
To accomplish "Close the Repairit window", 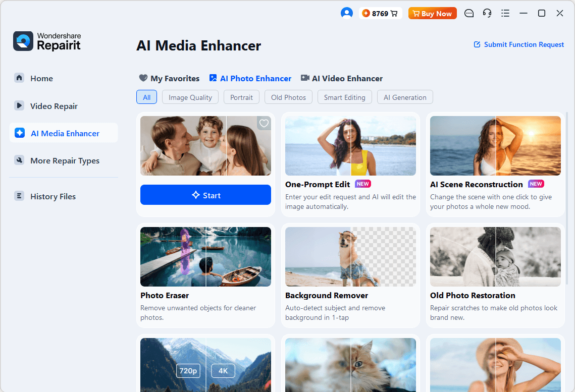I will pyautogui.click(x=559, y=14).
